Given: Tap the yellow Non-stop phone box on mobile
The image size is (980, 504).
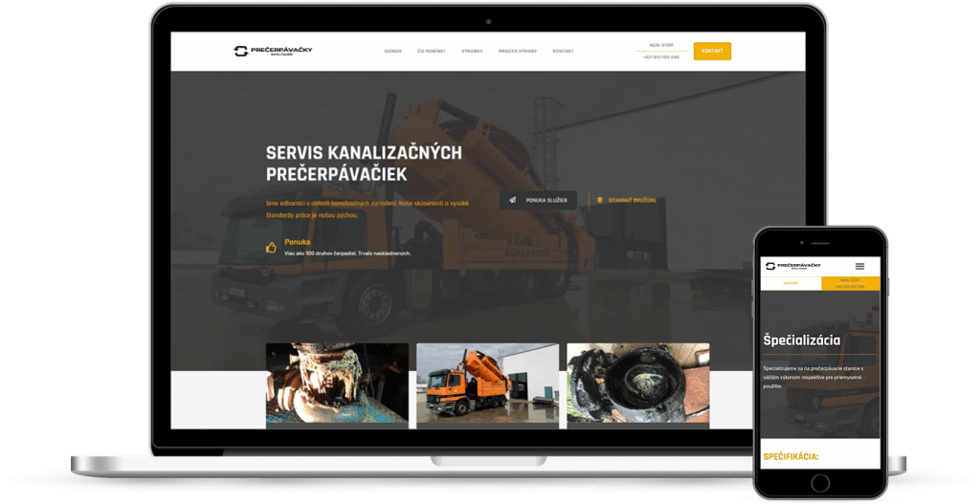Looking at the screenshot, I should pos(850,283).
